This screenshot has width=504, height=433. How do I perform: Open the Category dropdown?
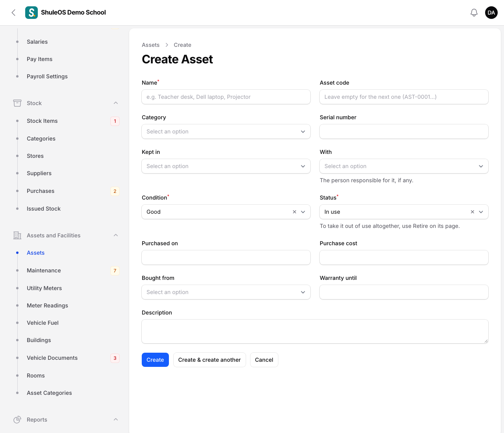tap(226, 131)
